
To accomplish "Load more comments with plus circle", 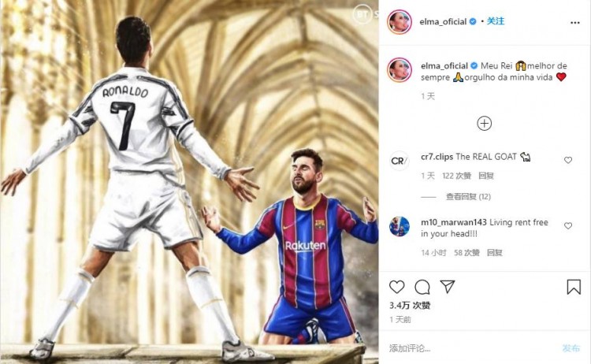I will (485, 123).
